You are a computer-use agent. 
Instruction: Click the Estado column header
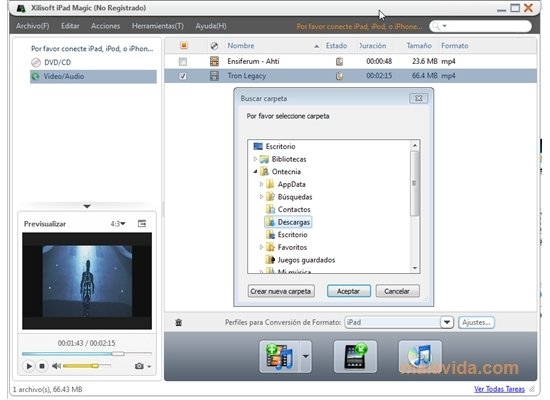(x=336, y=46)
